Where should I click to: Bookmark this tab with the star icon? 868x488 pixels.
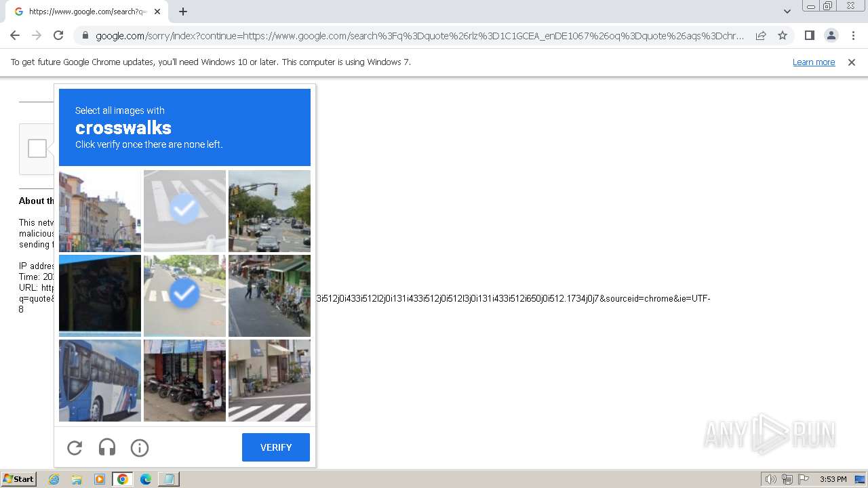click(783, 35)
